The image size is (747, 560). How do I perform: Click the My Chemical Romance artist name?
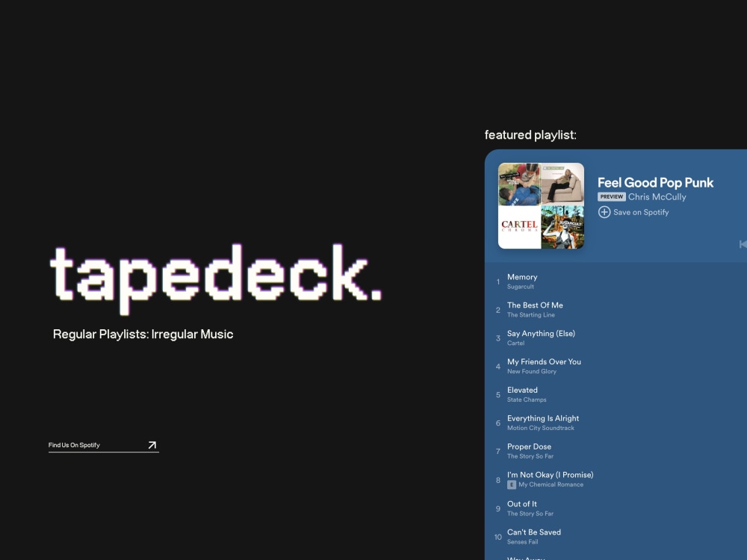pos(551,485)
